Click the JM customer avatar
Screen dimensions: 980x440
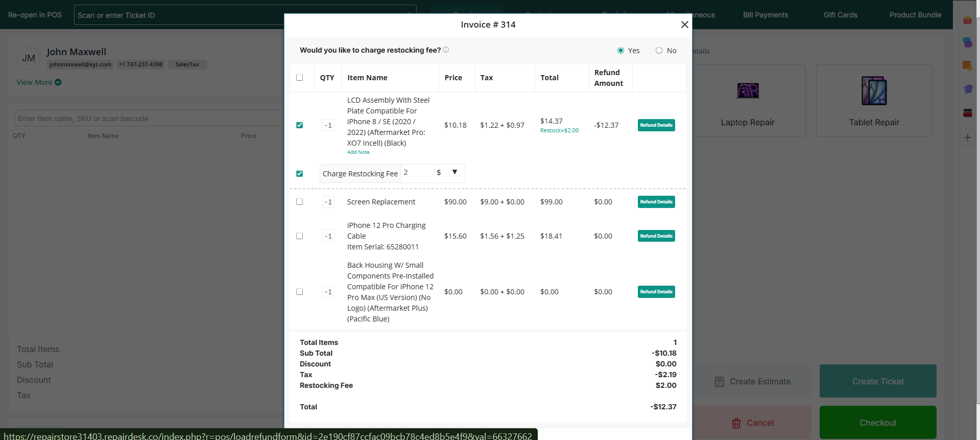pyautogui.click(x=29, y=58)
